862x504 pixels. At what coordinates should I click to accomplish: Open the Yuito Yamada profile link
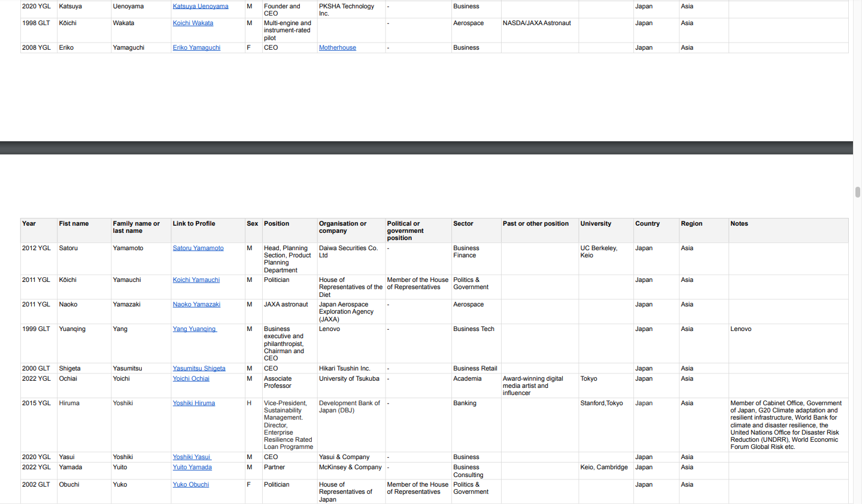pos(192,467)
